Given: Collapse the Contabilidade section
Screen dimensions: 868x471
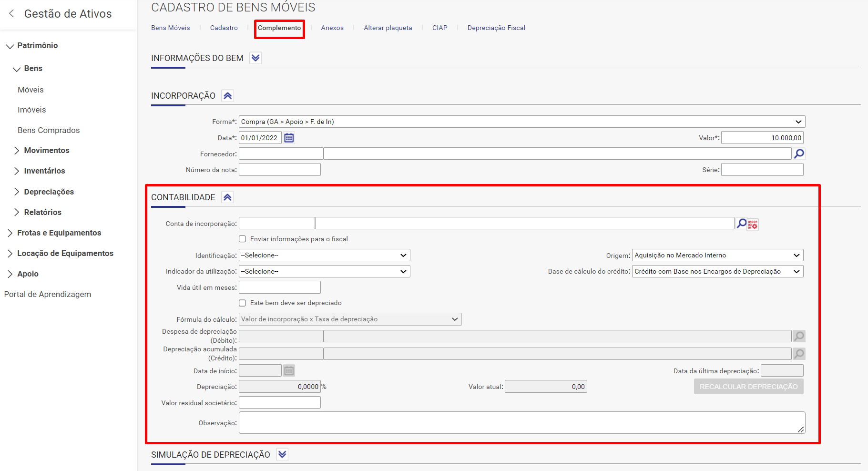Looking at the screenshot, I should pos(228,197).
